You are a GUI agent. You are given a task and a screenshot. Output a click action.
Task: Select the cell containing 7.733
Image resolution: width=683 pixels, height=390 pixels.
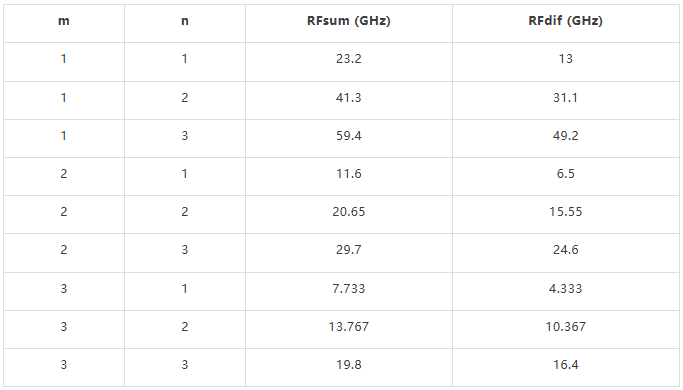(348, 288)
